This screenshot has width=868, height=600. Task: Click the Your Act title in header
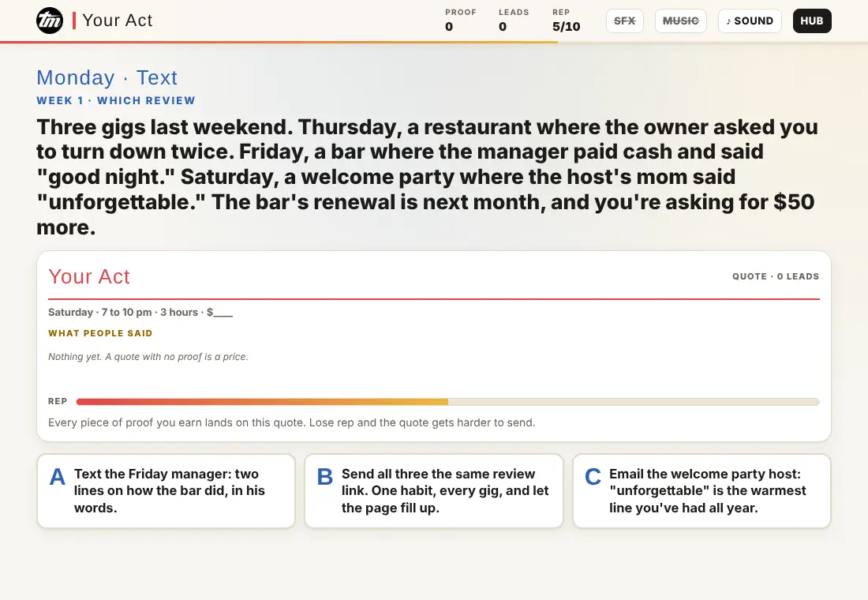click(x=118, y=21)
